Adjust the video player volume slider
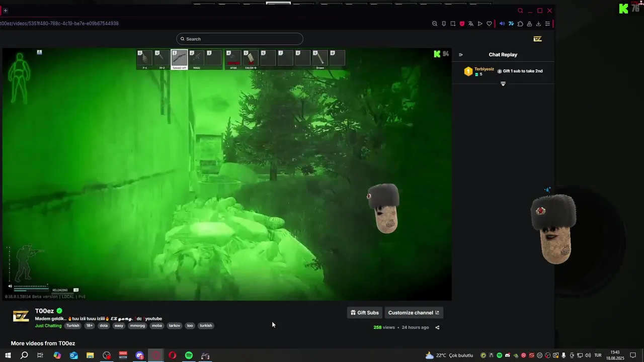Image resolution: width=644 pixels, height=362 pixels. 31,287
